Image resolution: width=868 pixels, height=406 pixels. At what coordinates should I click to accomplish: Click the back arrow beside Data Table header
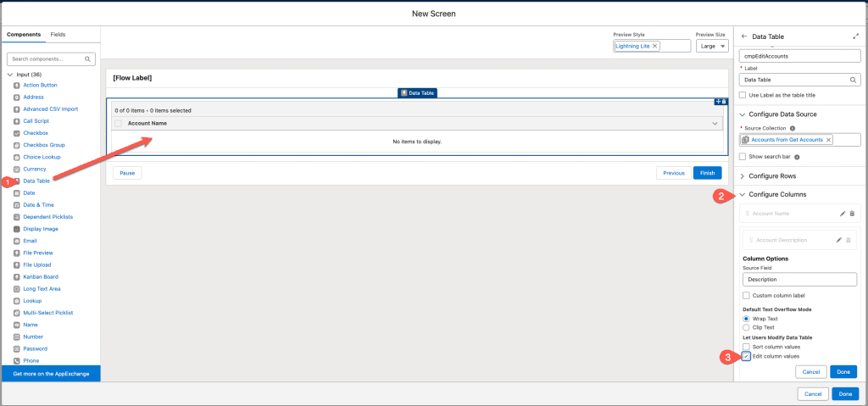pyautogui.click(x=744, y=36)
